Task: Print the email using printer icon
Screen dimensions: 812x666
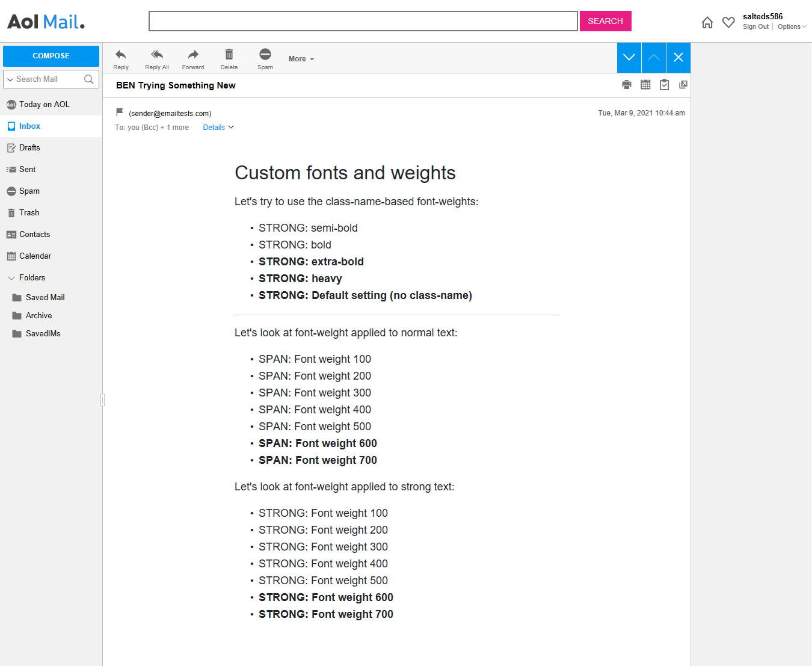Action: 627,85
